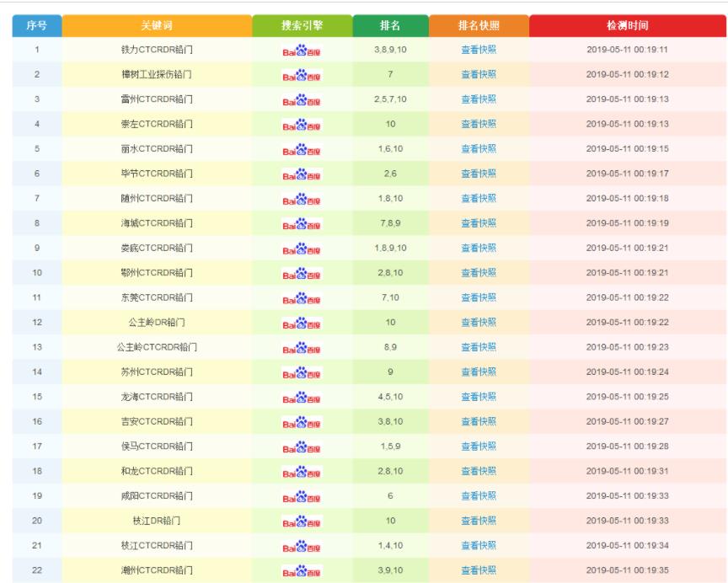View the snapshot for row 20 枝江DR铅门
Screen dimensions: 728x583
(479, 521)
